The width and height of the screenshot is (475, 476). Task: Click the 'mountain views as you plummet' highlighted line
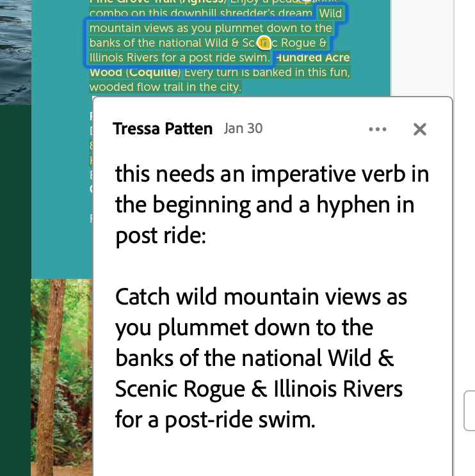coord(211,28)
